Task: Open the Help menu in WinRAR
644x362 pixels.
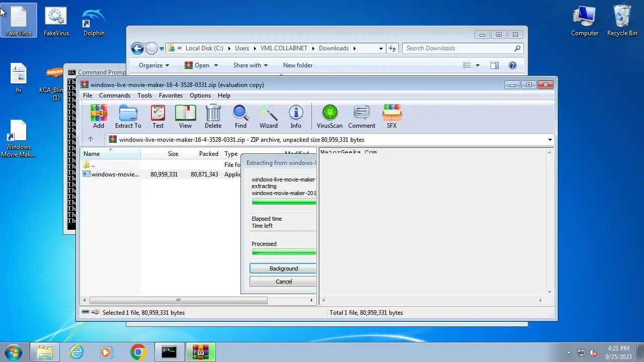Action: click(224, 96)
